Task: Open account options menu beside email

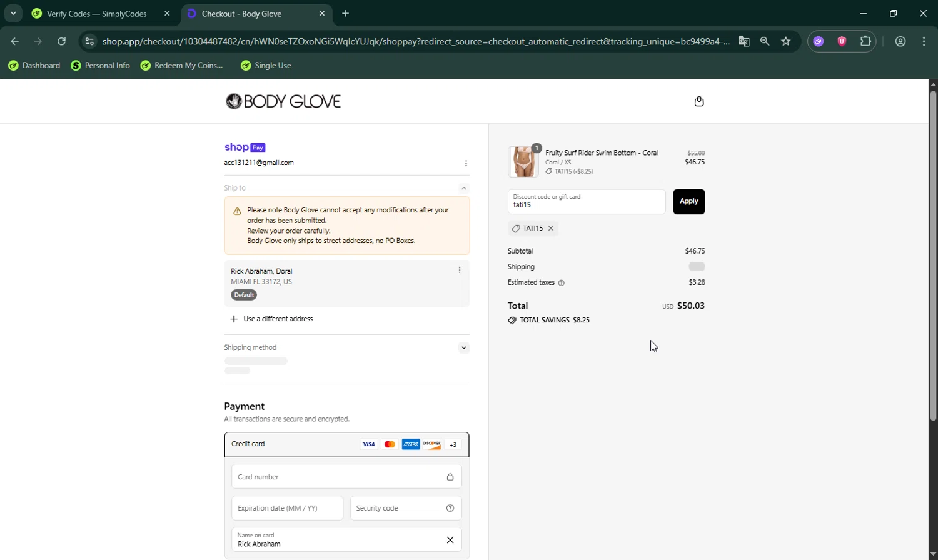Action: pyautogui.click(x=466, y=163)
